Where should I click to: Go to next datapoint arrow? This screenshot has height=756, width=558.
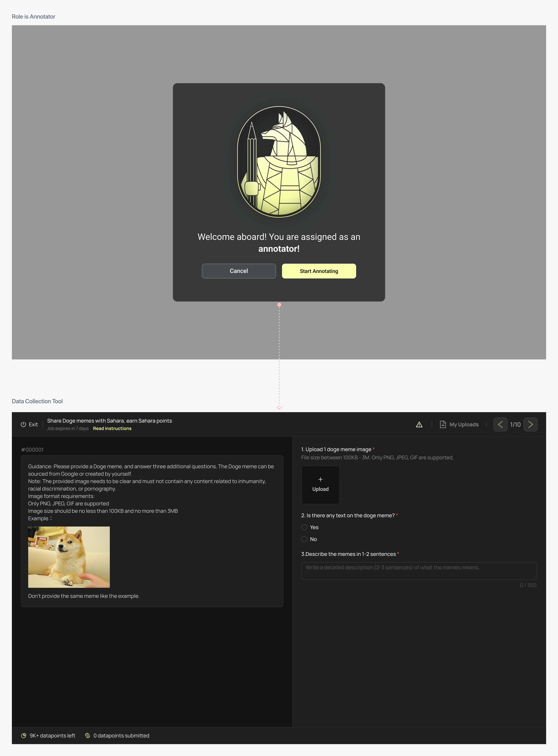530,424
